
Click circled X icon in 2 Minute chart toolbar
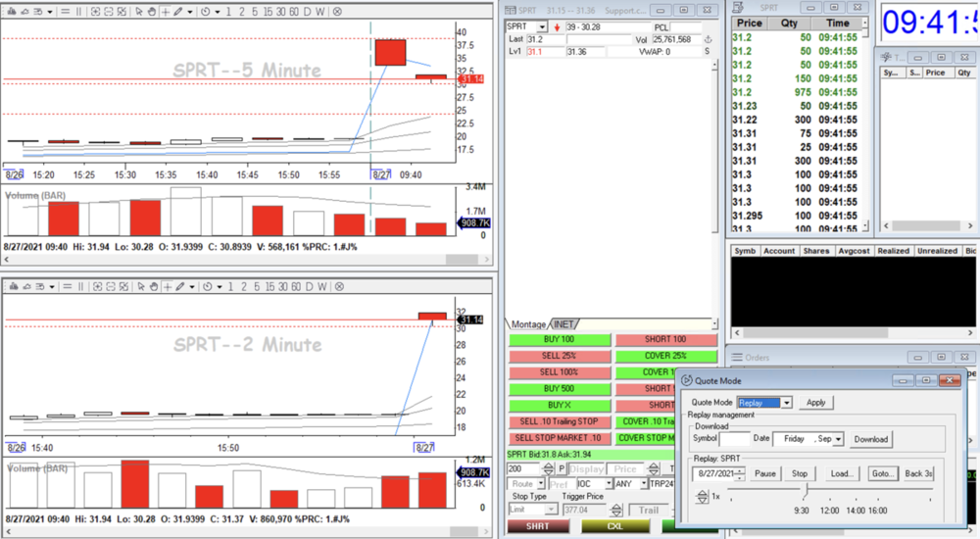339,286
